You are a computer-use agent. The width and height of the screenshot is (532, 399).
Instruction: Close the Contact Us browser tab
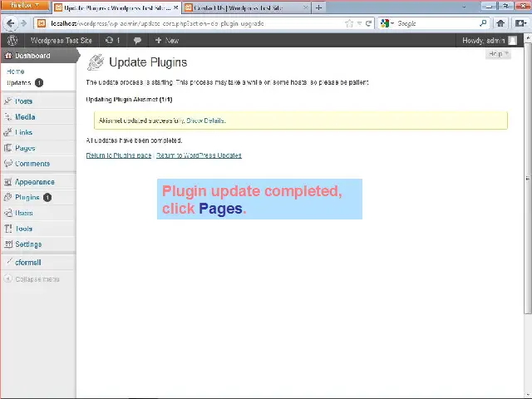click(x=305, y=7)
